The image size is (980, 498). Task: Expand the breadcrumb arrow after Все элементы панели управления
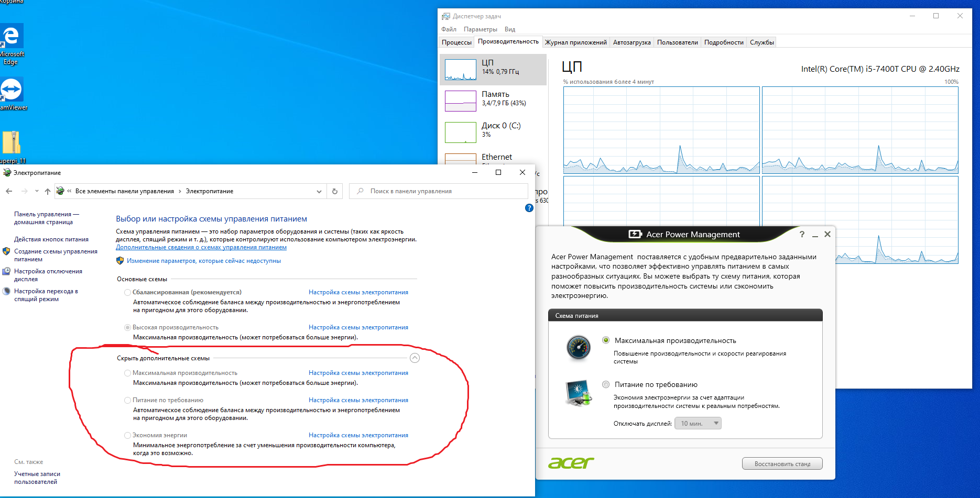(180, 191)
